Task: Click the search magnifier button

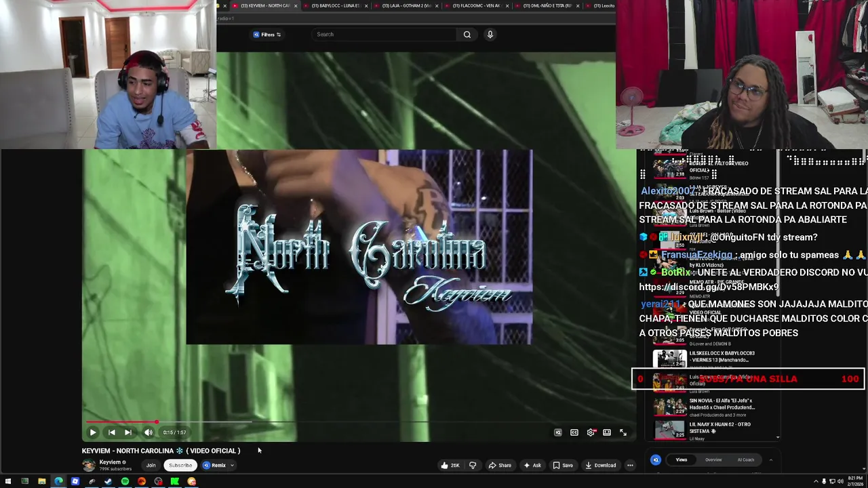Action: click(467, 35)
